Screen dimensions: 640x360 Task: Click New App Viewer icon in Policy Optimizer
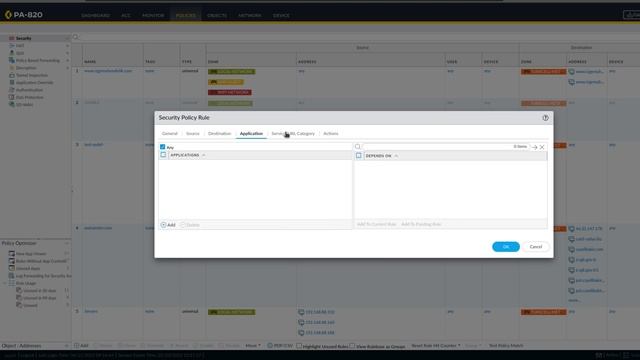pyautogui.click(x=11, y=253)
